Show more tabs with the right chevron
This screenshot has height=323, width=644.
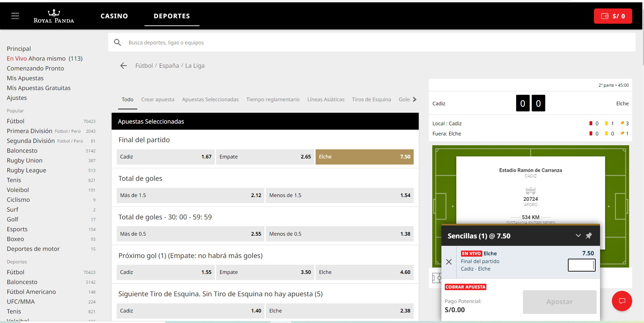(415, 99)
